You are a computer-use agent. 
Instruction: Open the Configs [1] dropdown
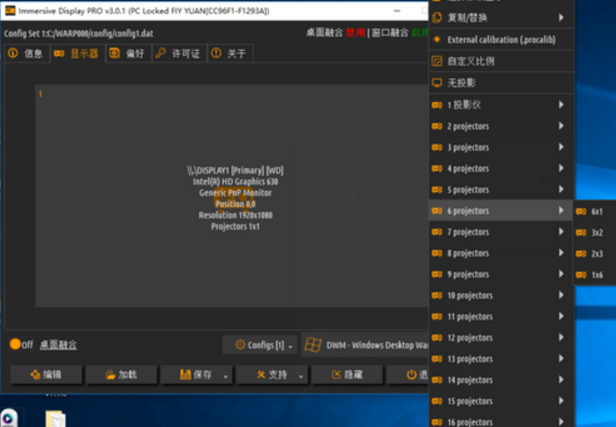point(260,345)
